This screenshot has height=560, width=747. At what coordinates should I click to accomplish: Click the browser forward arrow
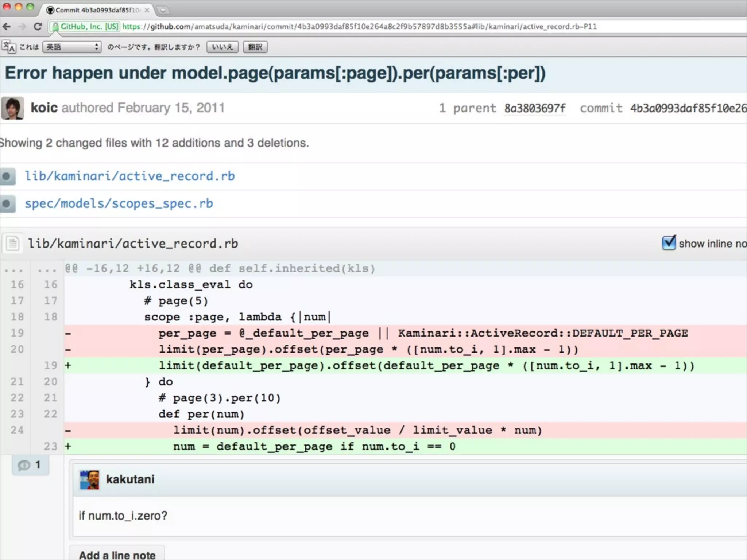click(x=22, y=27)
